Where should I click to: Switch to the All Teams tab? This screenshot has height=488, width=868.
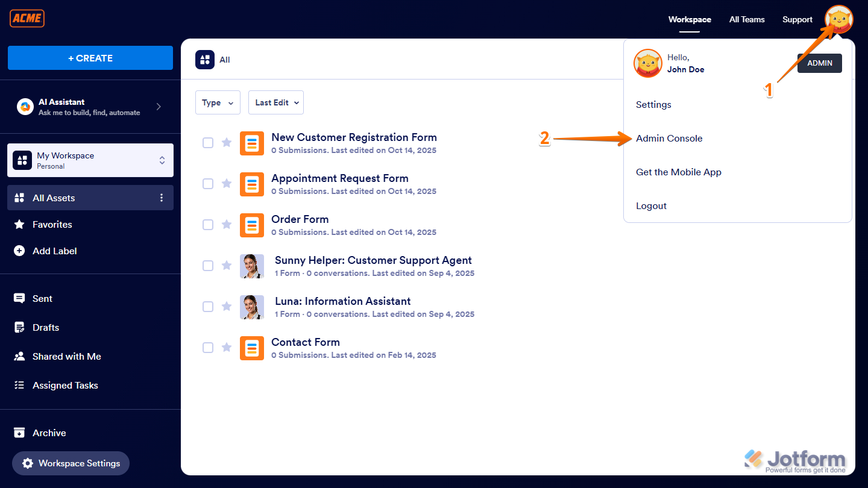point(746,19)
